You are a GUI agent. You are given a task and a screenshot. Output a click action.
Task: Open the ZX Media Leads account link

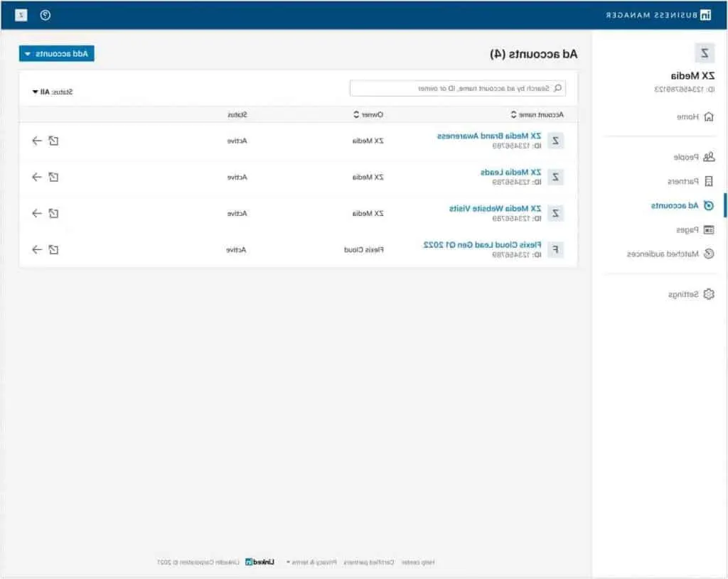510,172
